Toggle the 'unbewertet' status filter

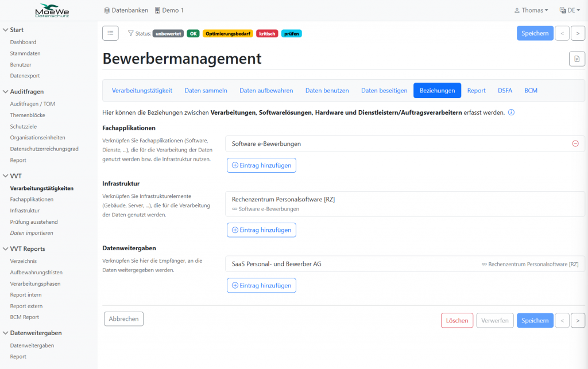pos(168,33)
